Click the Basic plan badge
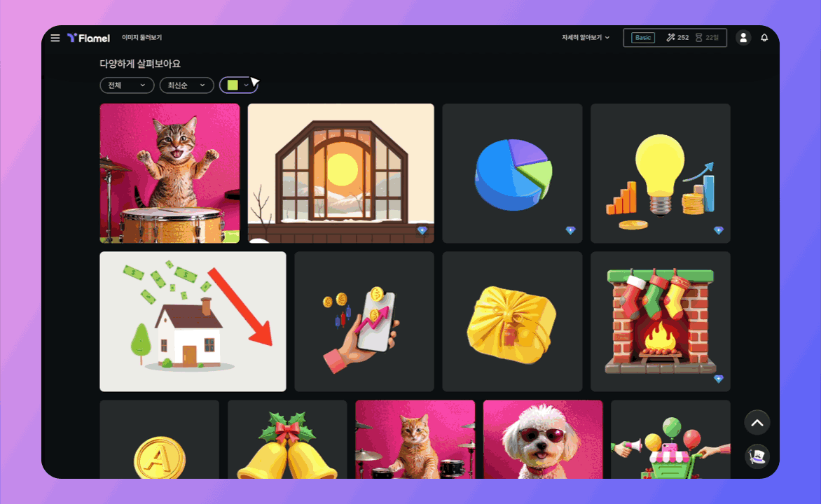This screenshot has width=821, height=504. point(643,38)
